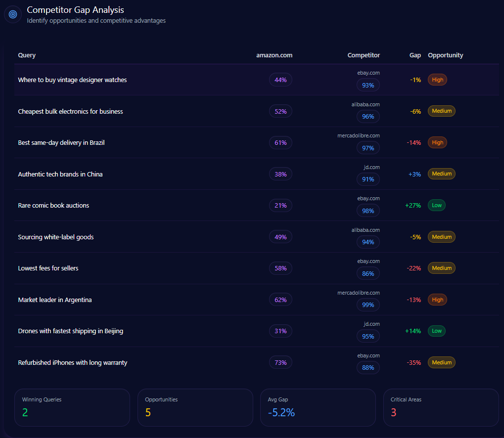
Task: Open the Winning Queries stat card
Action: click(x=72, y=407)
